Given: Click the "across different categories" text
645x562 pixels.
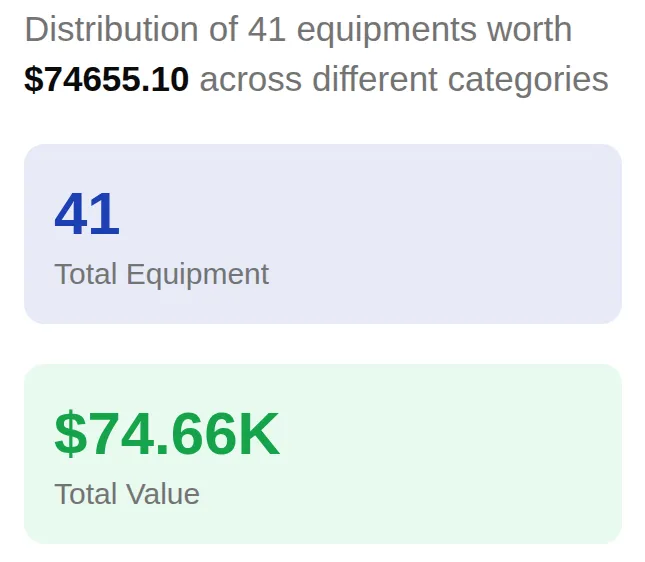Looking at the screenshot, I should pos(404,79).
